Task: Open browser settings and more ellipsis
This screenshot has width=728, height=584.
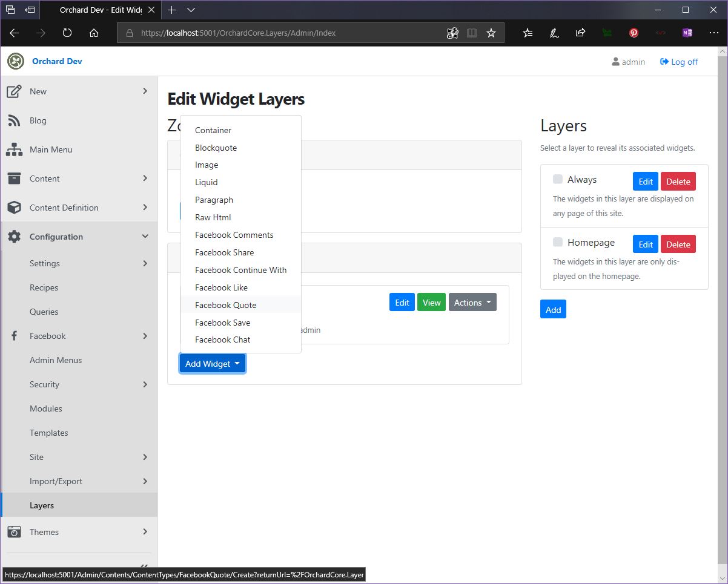Action: (713, 33)
